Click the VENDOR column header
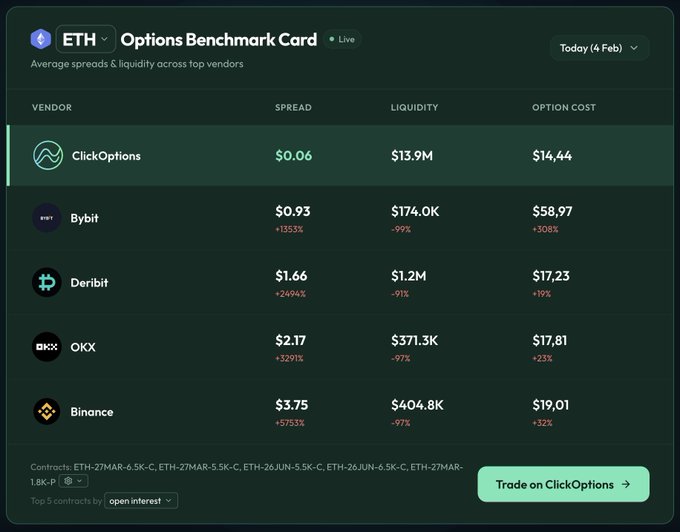 52,108
